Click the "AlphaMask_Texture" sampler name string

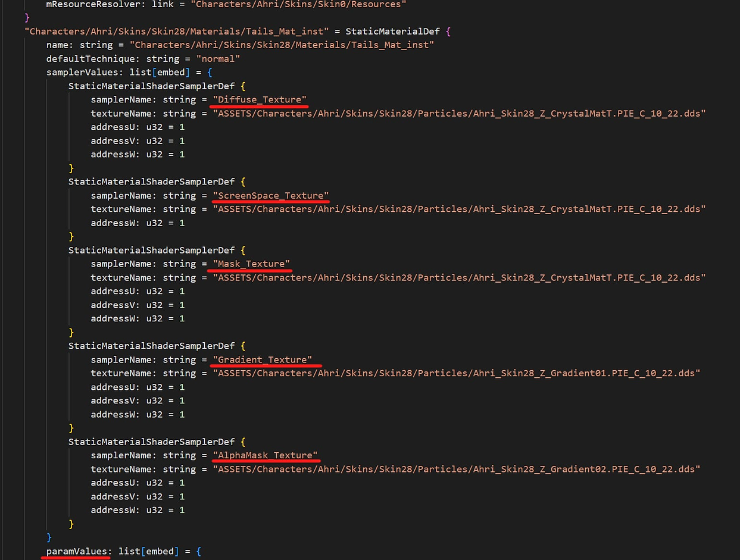pyautogui.click(x=265, y=455)
